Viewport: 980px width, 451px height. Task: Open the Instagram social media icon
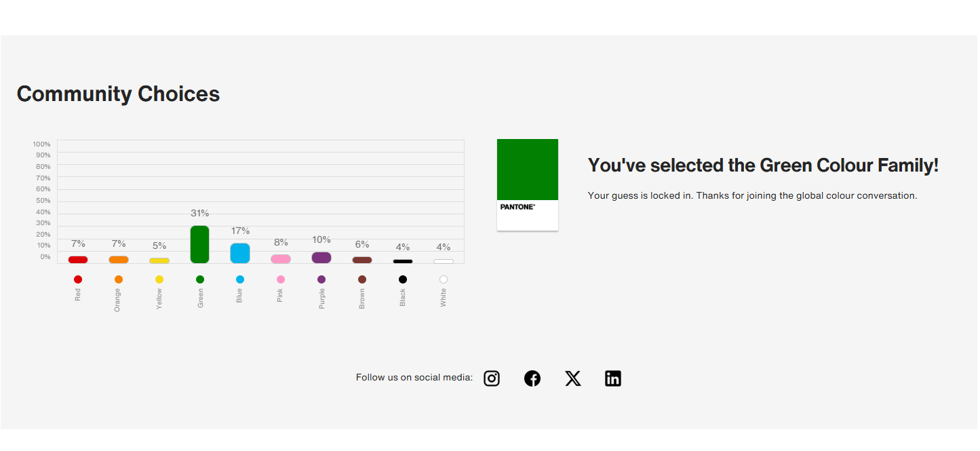point(492,378)
